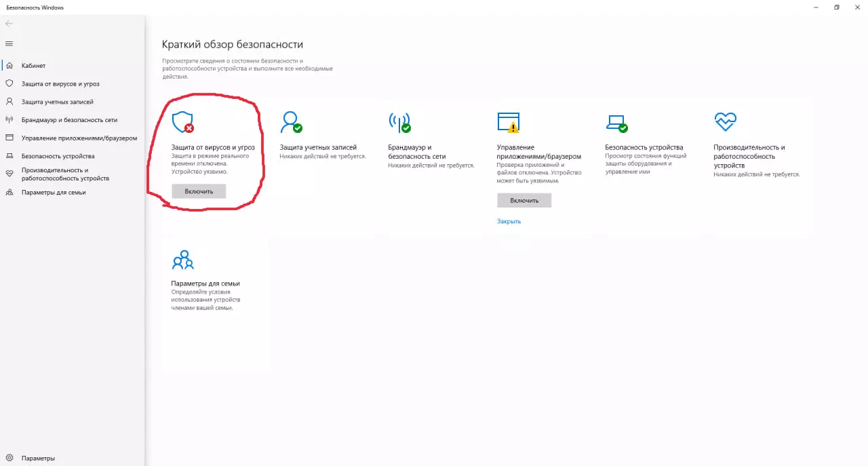Select Параметры для семьи in sidebar
Screen dimensions: 868x466
tap(54, 193)
